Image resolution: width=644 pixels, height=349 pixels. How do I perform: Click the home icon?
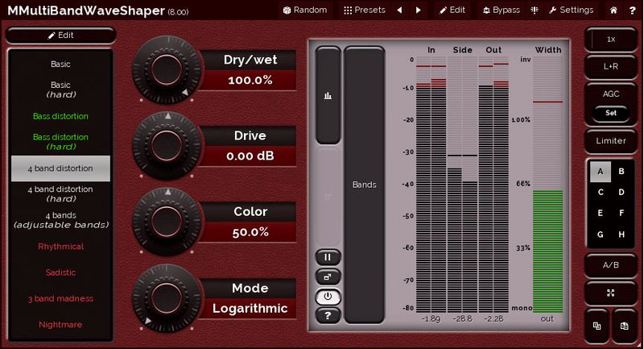pos(613,10)
